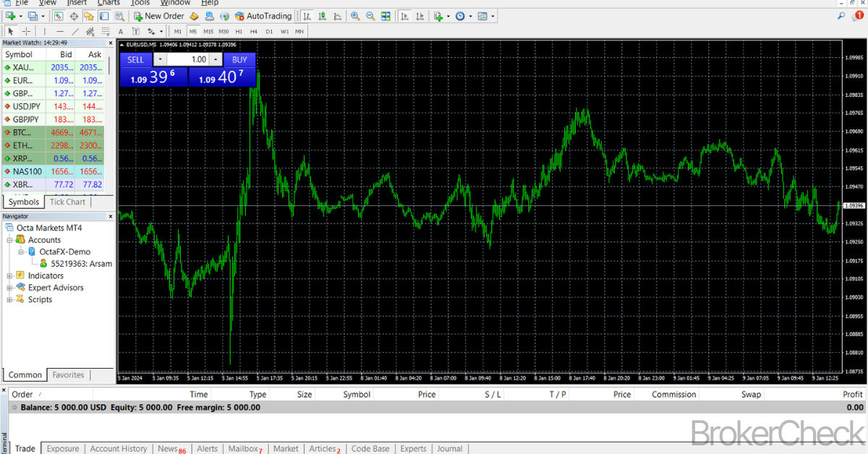Viewport: 868px width, 454px height.
Task: Switch chart to Candlesticks mode
Action: click(323, 16)
